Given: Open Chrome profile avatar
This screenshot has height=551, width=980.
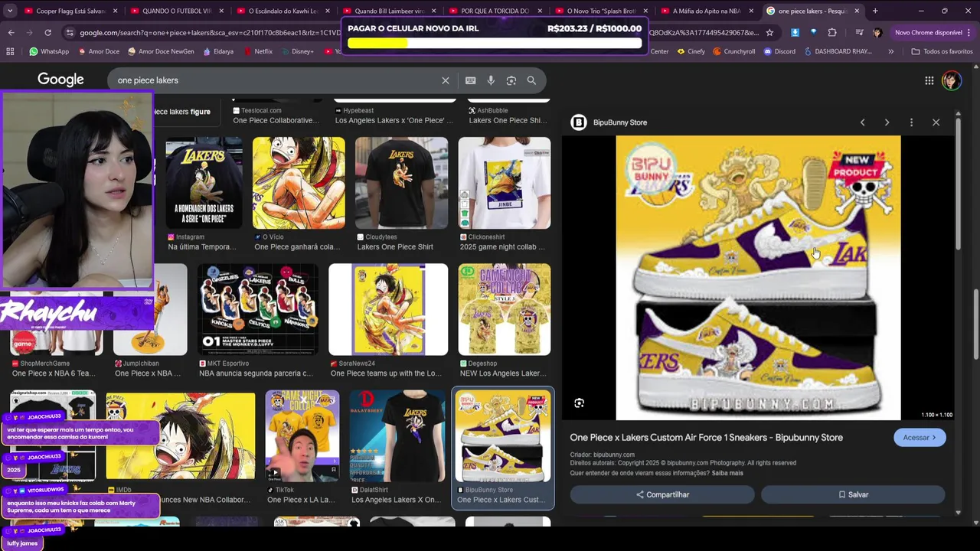Looking at the screenshot, I should tap(877, 33).
